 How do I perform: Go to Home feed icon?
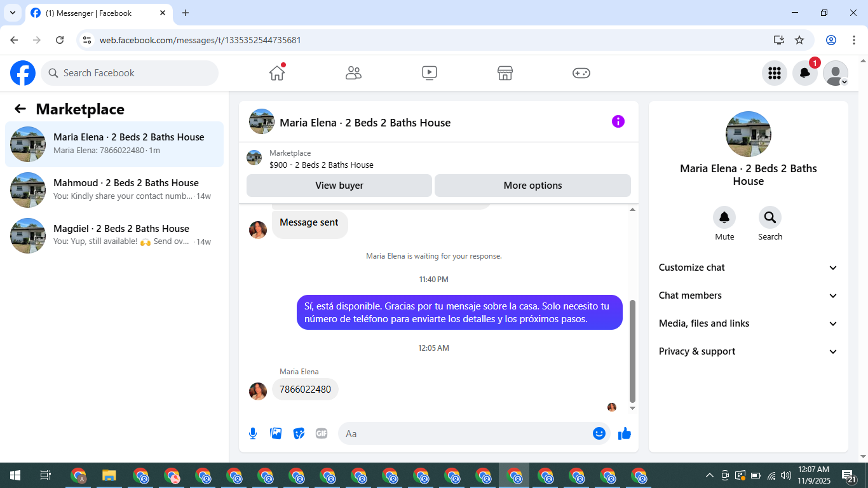tap(277, 73)
